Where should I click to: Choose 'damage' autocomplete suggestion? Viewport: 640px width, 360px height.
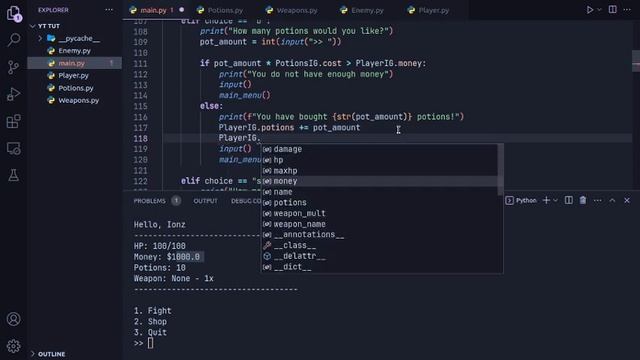click(379, 149)
